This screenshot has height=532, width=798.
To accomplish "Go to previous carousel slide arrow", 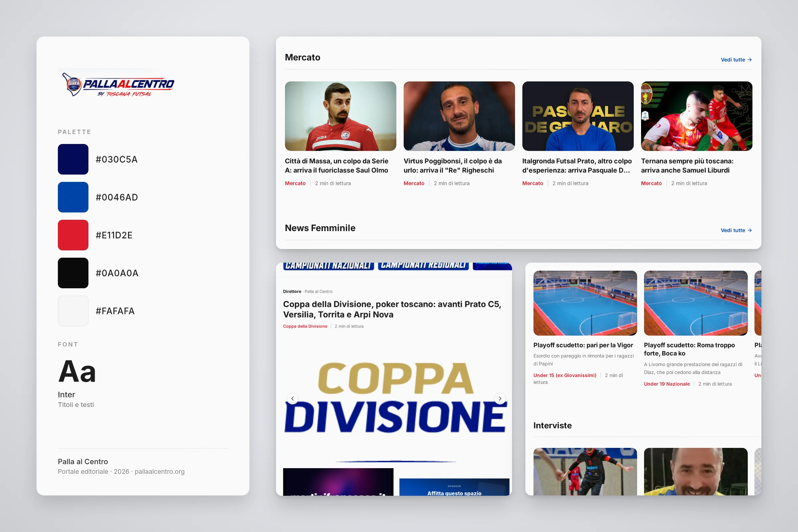I will tap(293, 398).
